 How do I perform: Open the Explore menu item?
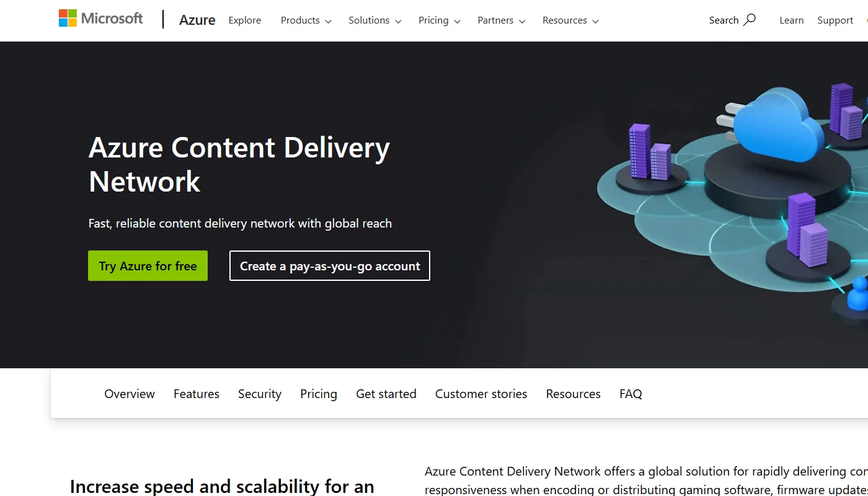tap(245, 20)
